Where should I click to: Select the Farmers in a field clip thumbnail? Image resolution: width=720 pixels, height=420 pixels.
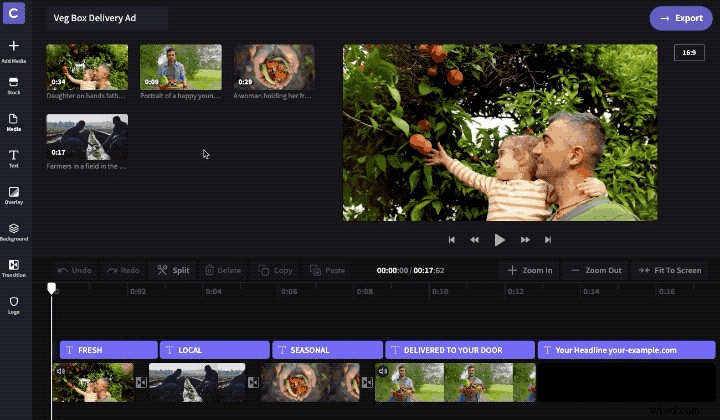[87, 137]
